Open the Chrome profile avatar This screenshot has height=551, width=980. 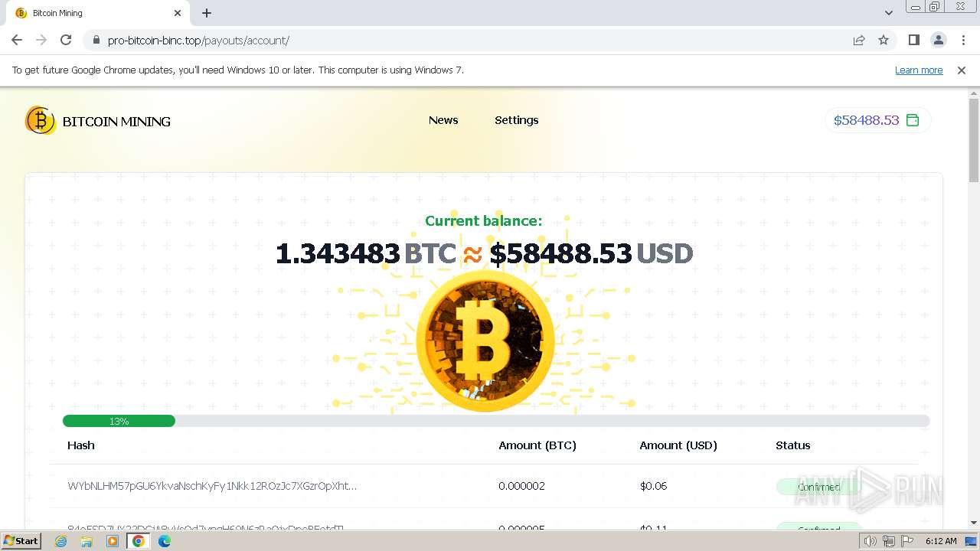pyautogui.click(x=938, y=40)
